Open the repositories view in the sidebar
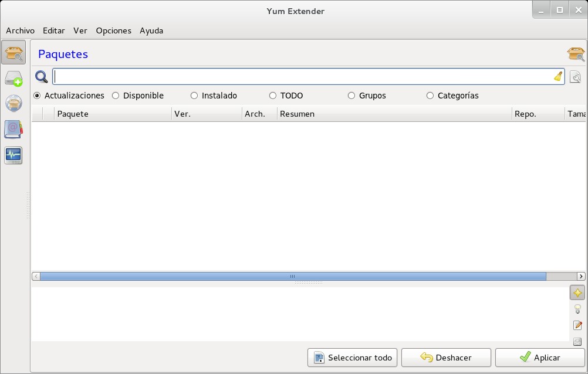The width and height of the screenshot is (588, 374). coord(13,103)
